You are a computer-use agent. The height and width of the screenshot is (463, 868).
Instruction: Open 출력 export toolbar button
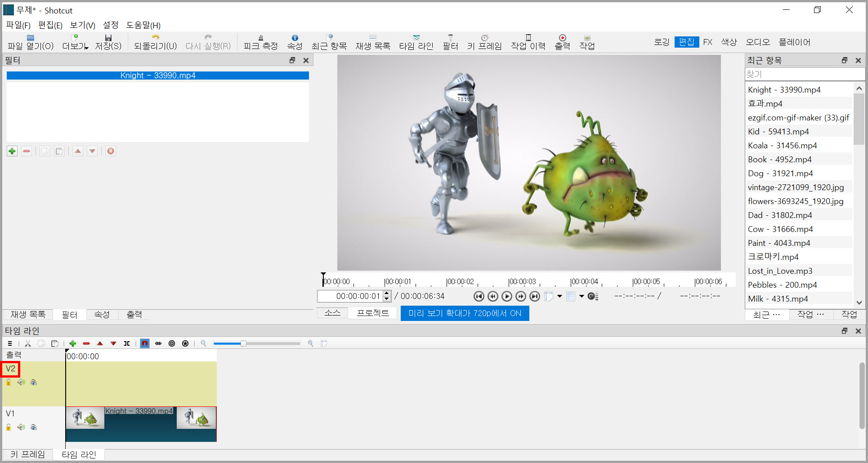pos(562,42)
